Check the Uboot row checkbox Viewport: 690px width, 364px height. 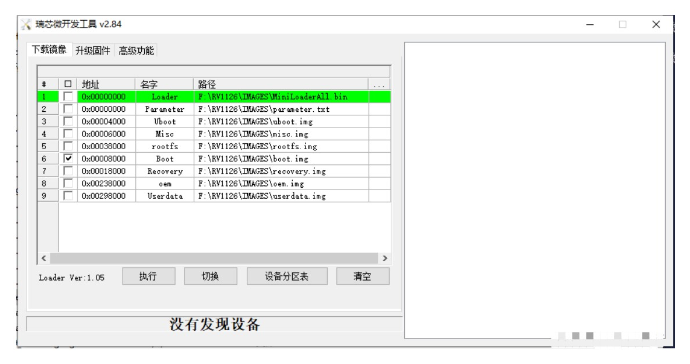click(68, 121)
